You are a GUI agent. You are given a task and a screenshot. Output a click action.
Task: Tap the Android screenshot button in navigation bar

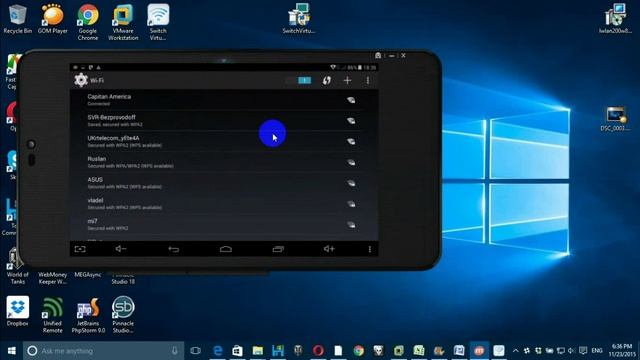coord(80,249)
